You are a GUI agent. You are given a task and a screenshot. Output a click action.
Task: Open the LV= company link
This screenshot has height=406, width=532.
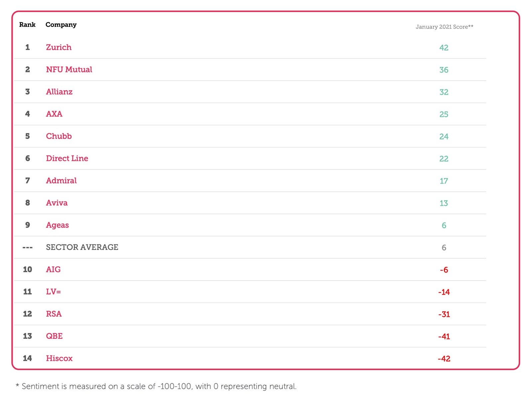[x=53, y=292]
